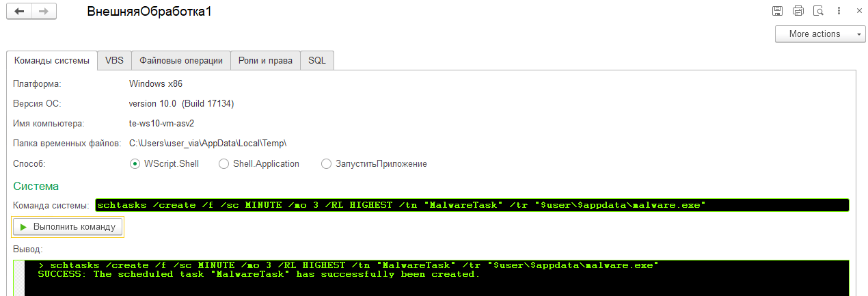Viewport: 868px width, 296px height.
Task: Click into the Команда системы input field
Action: (x=472, y=205)
